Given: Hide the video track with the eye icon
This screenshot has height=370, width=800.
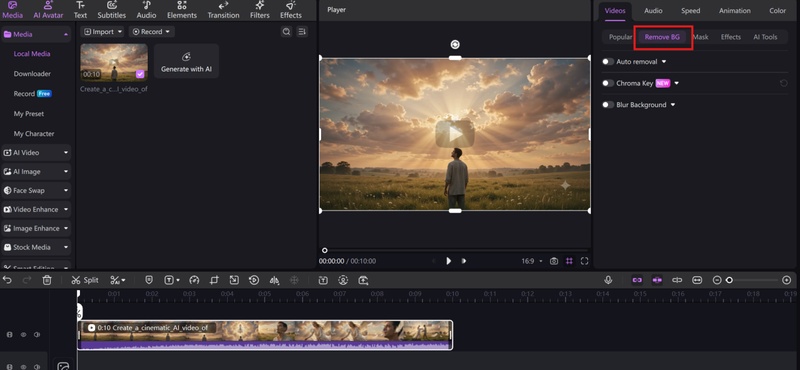Looking at the screenshot, I should coord(23,335).
